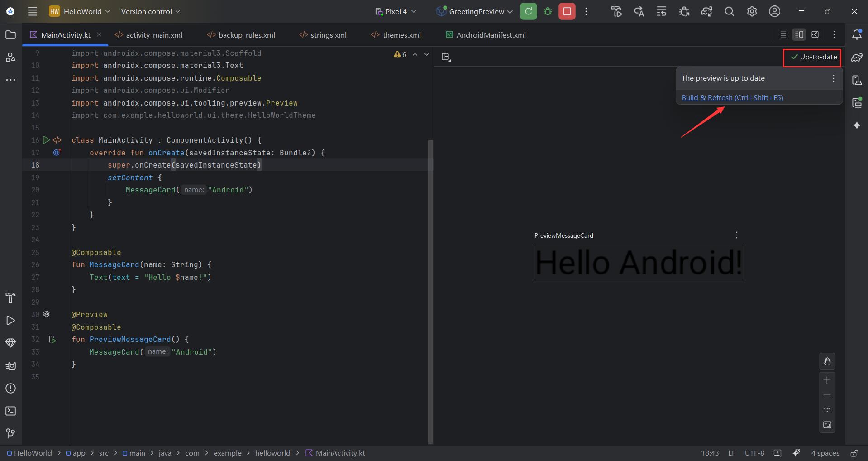
Task: Open the preview layout options dropdown icon
Action: pyautogui.click(x=446, y=57)
